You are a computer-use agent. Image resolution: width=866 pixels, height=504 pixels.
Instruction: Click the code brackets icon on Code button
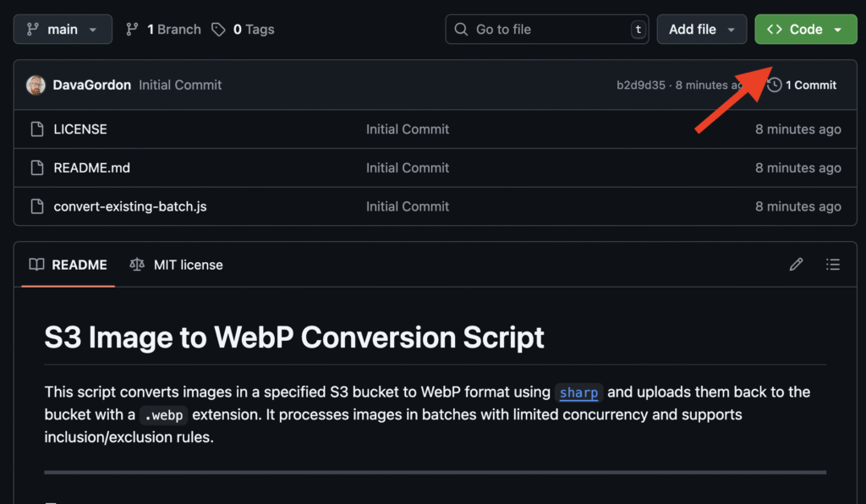click(x=775, y=30)
